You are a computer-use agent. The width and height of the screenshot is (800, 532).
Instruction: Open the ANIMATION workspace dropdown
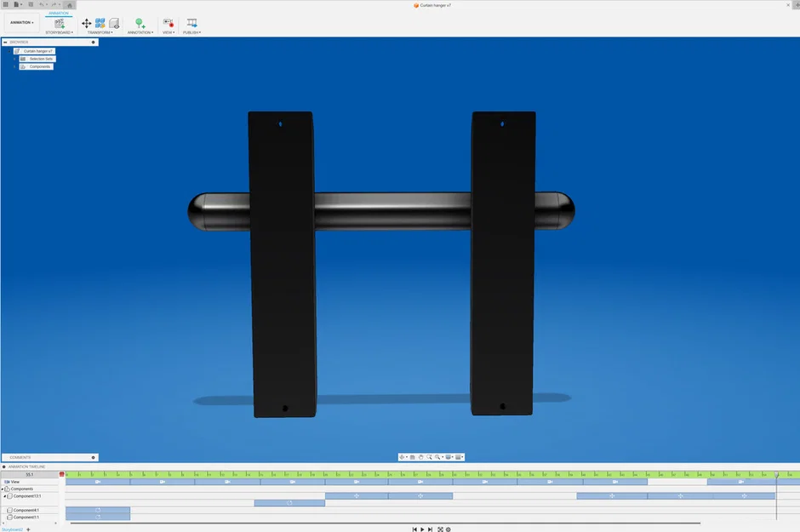[x=21, y=23]
